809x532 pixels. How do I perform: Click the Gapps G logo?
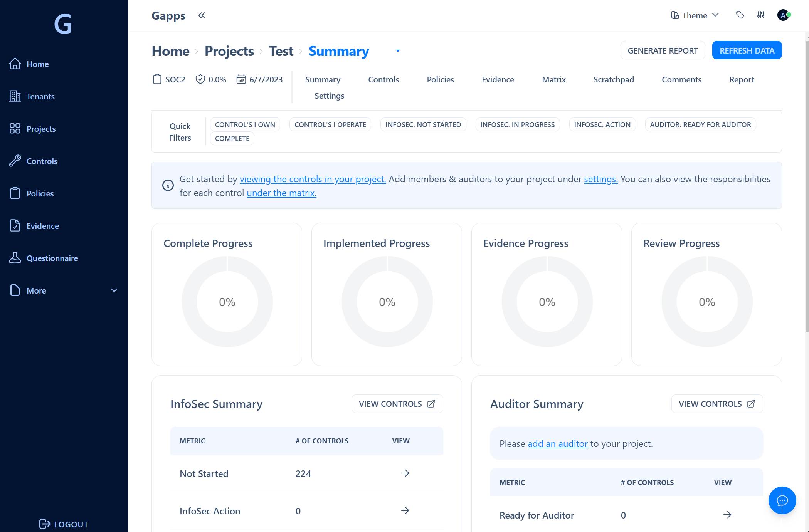63,24
